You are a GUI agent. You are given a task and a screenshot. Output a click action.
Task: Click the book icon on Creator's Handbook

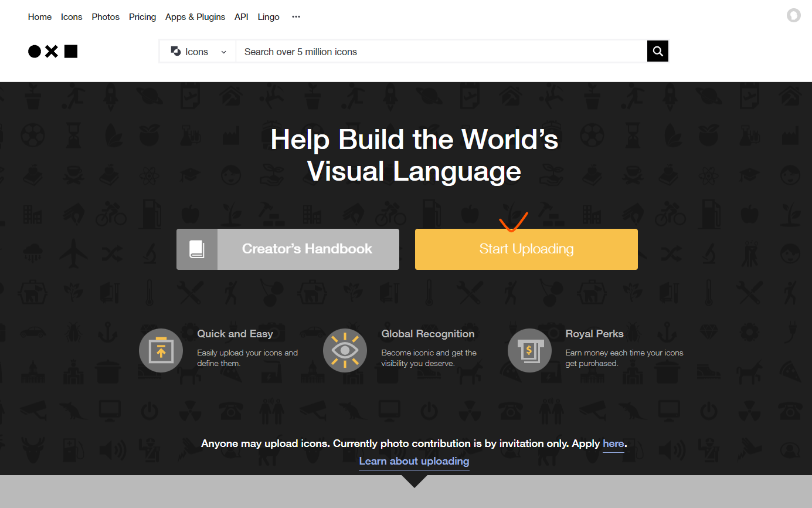click(x=197, y=249)
